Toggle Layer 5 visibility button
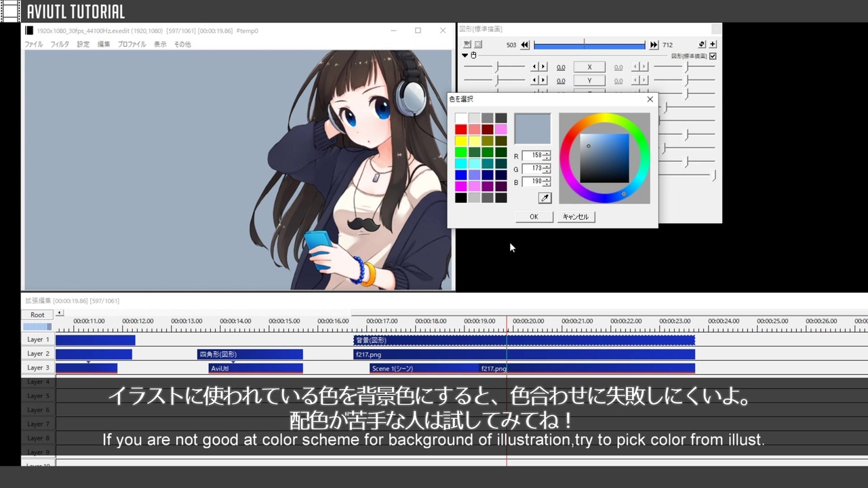The image size is (868, 488). click(38, 396)
